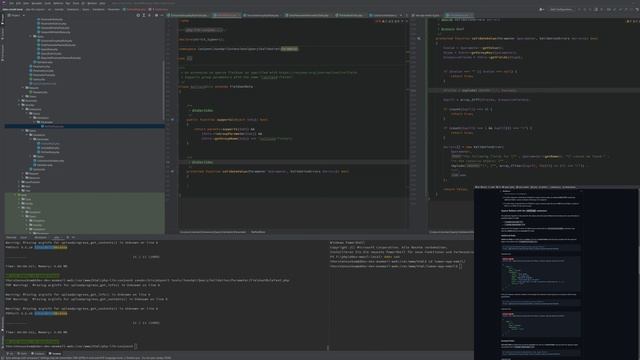Click override gutter icon beside validateValue method
Screen dimensions: 640x360
pyautogui.click(x=172, y=171)
